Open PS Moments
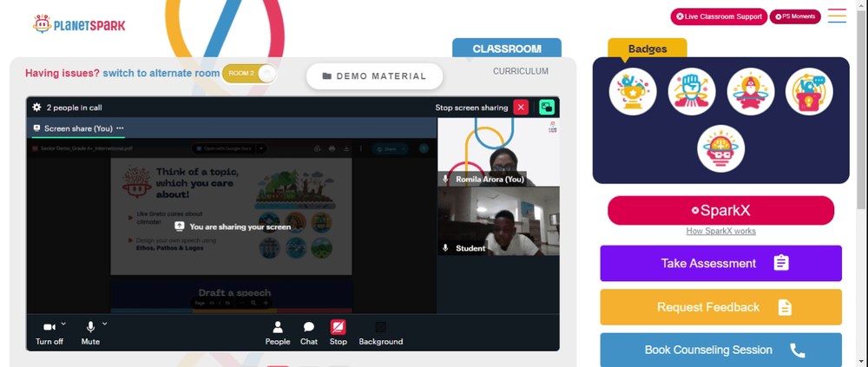The height and width of the screenshot is (367, 868). 795,16
